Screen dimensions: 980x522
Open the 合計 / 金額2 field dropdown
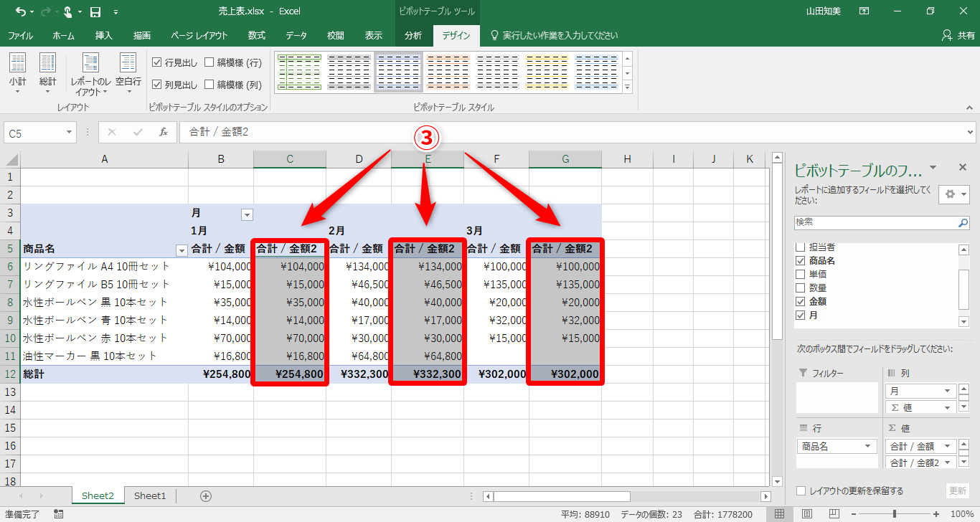pyautogui.click(x=948, y=462)
